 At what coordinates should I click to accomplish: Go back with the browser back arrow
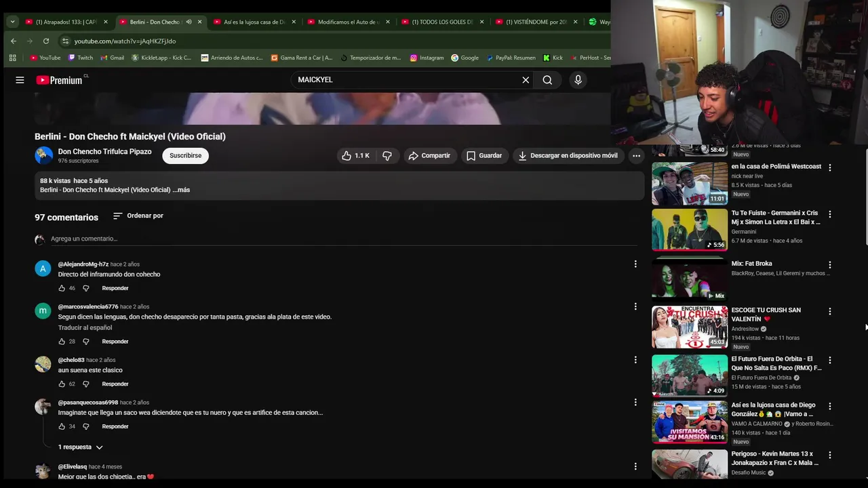pyautogui.click(x=14, y=41)
